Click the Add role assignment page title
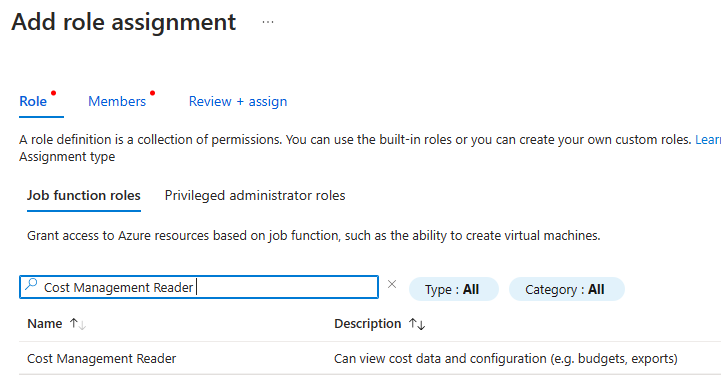The height and width of the screenshot is (385, 721). click(124, 22)
